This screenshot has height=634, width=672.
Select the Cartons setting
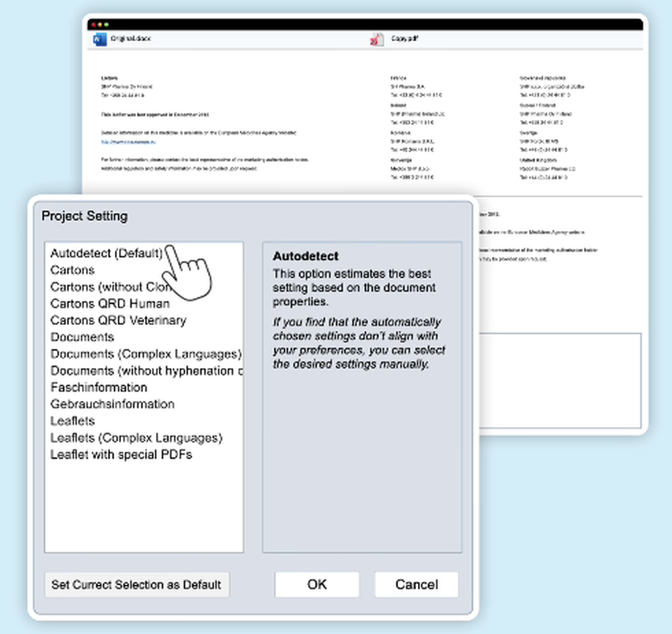click(73, 270)
